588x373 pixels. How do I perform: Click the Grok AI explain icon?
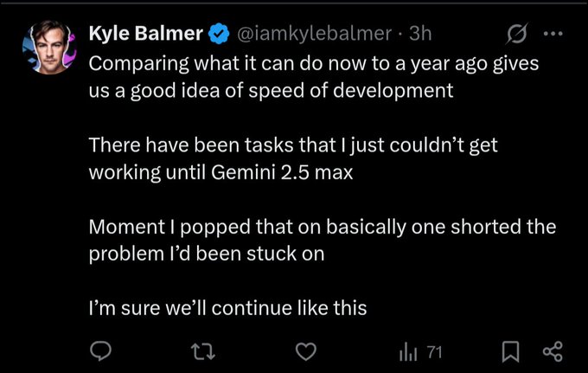point(517,35)
